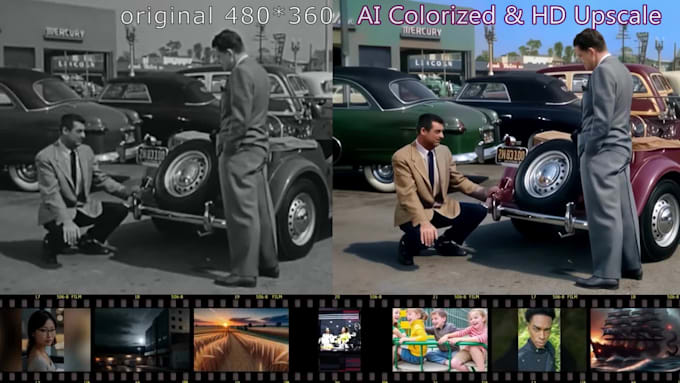
Task: Click the "AI Colorized & HD Upscale" caption
Action: (x=509, y=16)
